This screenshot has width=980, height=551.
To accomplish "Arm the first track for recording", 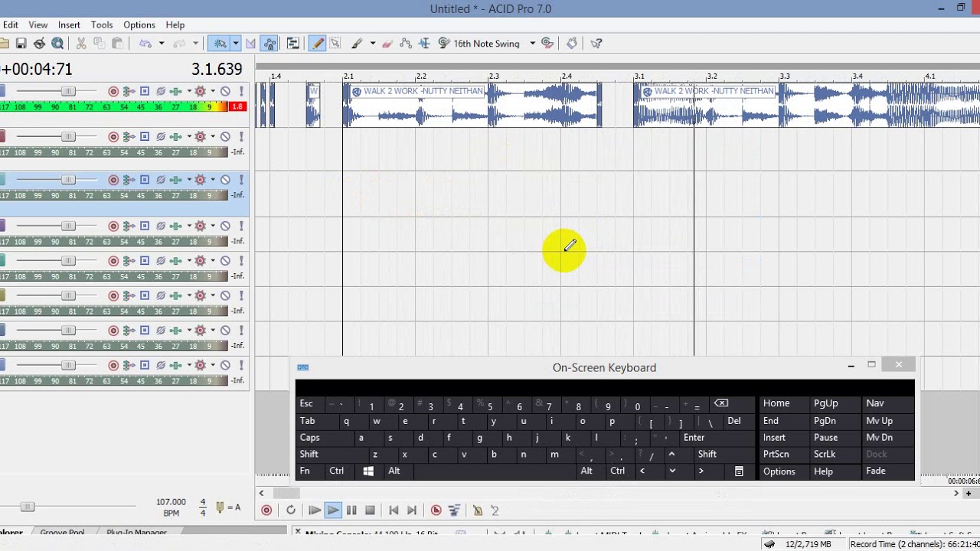I will click(x=113, y=91).
